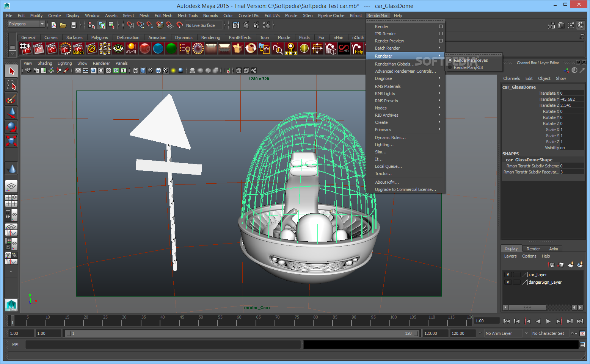590x364 pixels.
Task: Click Upgrade to Commercial License
Action: click(x=405, y=189)
